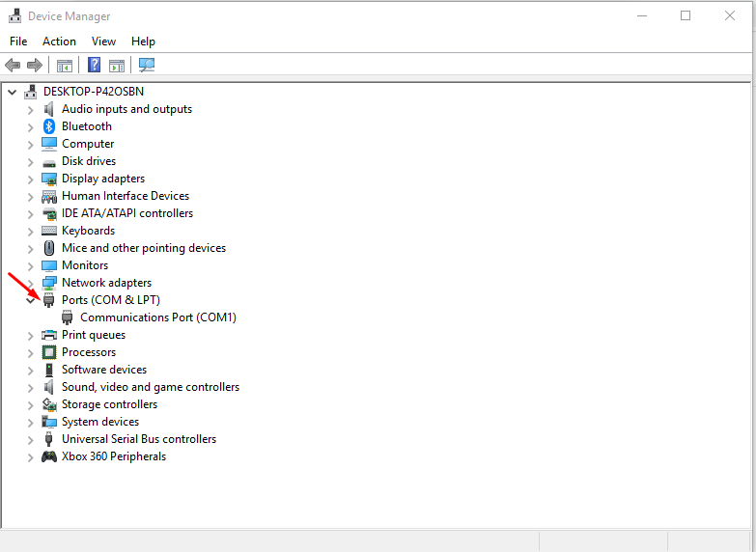Expand the Print queues category
The width and height of the screenshot is (756, 552).
[x=30, y=336]
